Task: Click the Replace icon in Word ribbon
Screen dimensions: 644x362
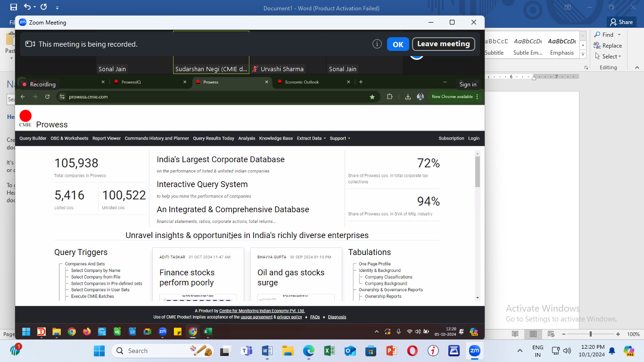Action: coord(597,46)
